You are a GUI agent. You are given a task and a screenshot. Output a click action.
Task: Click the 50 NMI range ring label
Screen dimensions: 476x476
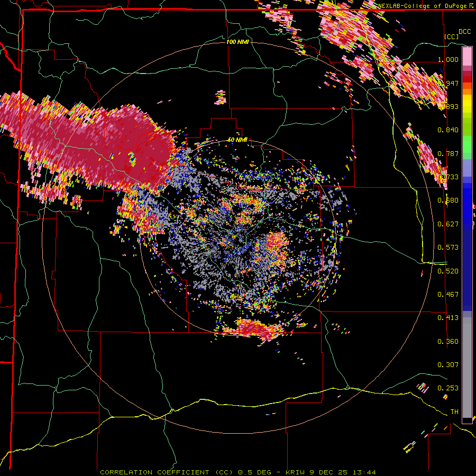[237, 140]
